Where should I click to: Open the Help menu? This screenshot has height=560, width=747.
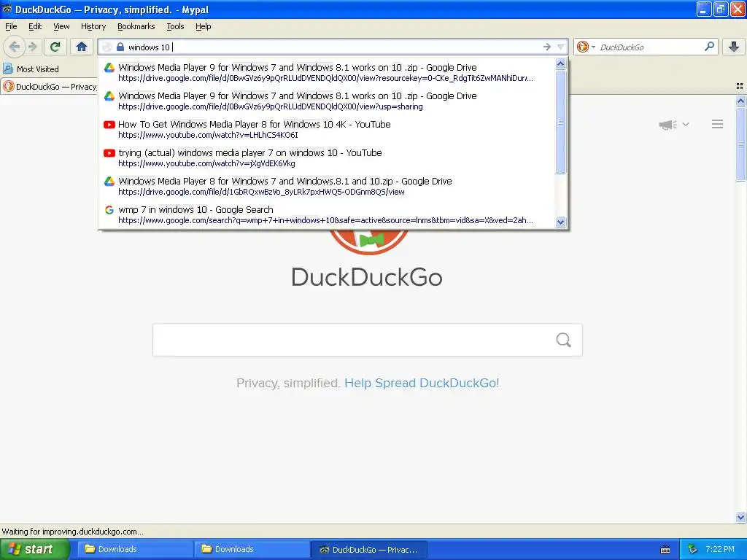pyautogui.click(x=204, y=26)
